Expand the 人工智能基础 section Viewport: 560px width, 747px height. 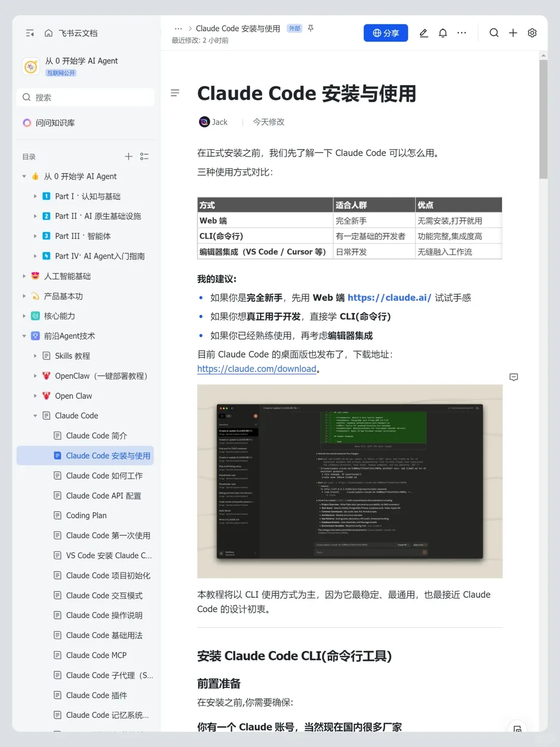pyautogui.click(x=24, y=276)
